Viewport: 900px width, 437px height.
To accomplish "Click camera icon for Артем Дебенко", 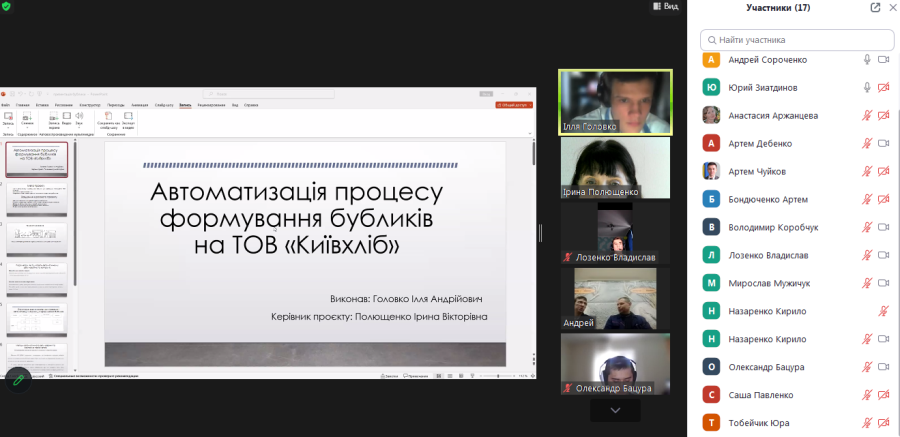I will 884,144.
